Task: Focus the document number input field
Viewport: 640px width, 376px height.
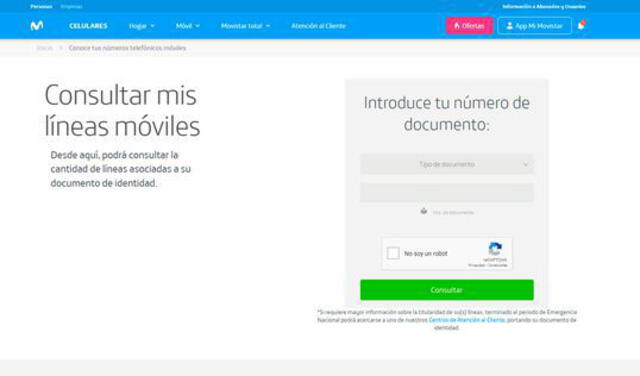Action: coord(447,192)
